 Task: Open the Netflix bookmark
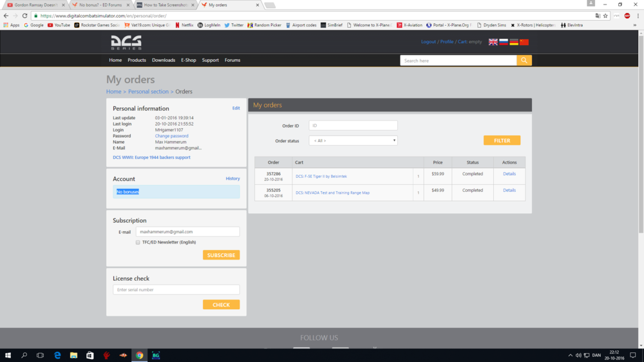(x=184, y=25)
